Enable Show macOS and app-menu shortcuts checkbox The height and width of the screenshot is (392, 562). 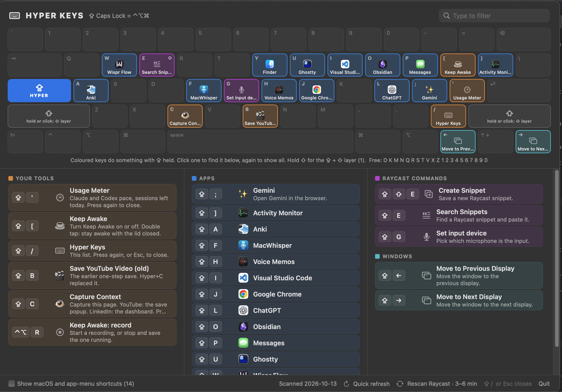coord(12,384)
